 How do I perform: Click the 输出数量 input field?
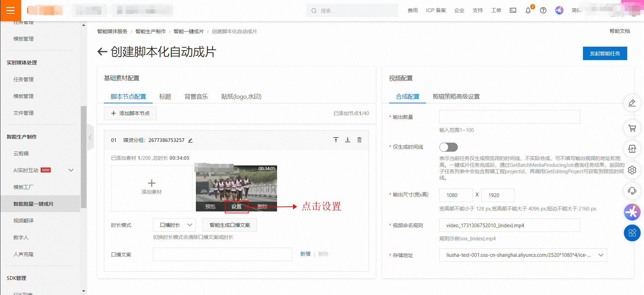click(509, 117)
